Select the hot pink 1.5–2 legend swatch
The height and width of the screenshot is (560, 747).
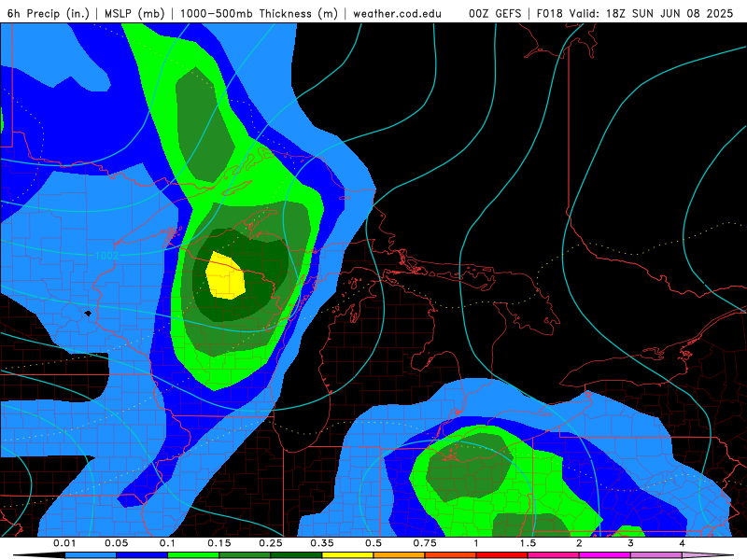pyautogui.click(x=554, y=555)
